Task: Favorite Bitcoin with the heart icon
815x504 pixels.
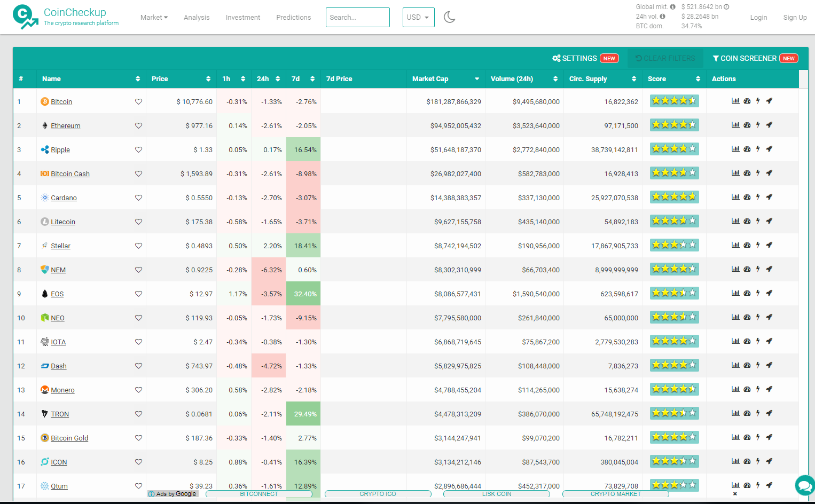Action: [x=138, y=101]
